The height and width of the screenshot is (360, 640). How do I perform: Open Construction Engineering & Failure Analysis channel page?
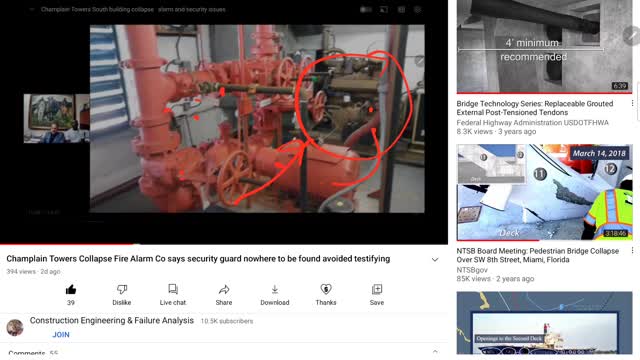111,321
